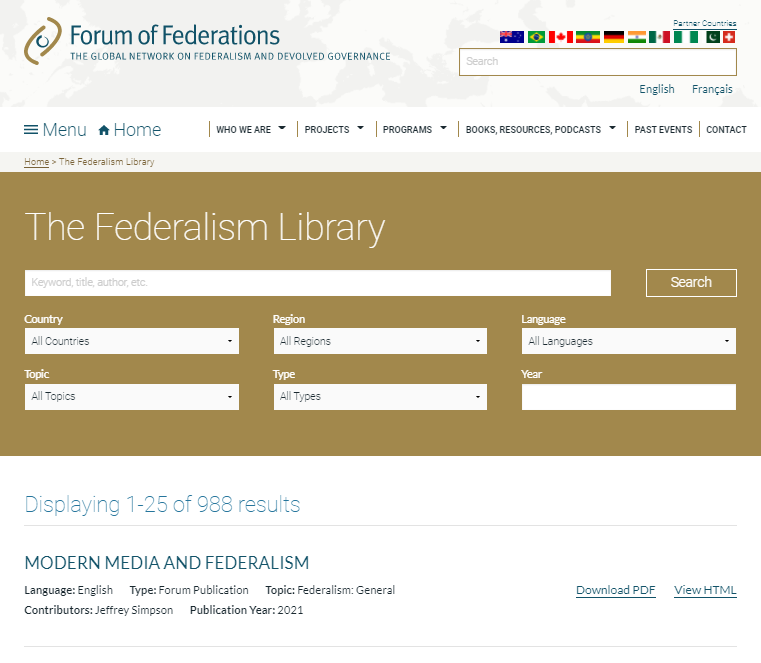Click Books, Resources, Podcasts dropdown arrow
The image size is (761, 663).
[612, 128]
